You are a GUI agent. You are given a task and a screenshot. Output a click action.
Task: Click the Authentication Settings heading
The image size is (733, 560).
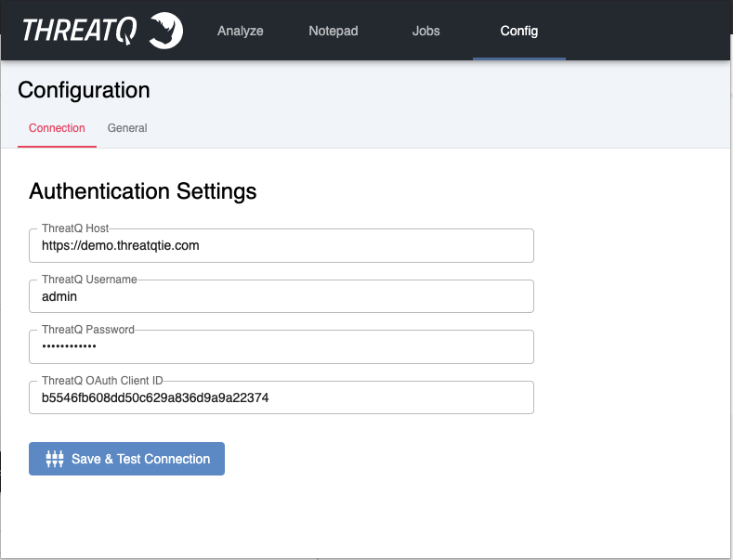pyautogui.click(x=142, y=191)
